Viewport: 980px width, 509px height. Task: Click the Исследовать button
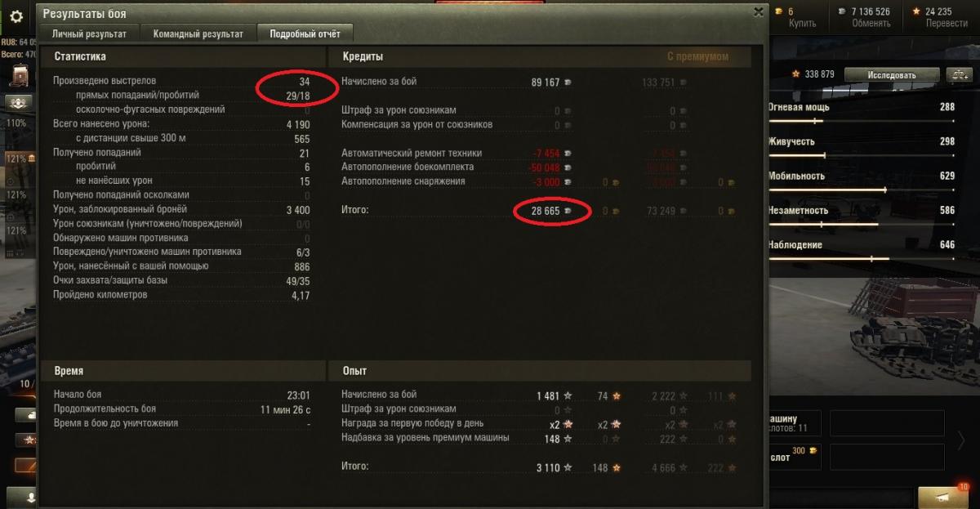click(x=893, y=74)
